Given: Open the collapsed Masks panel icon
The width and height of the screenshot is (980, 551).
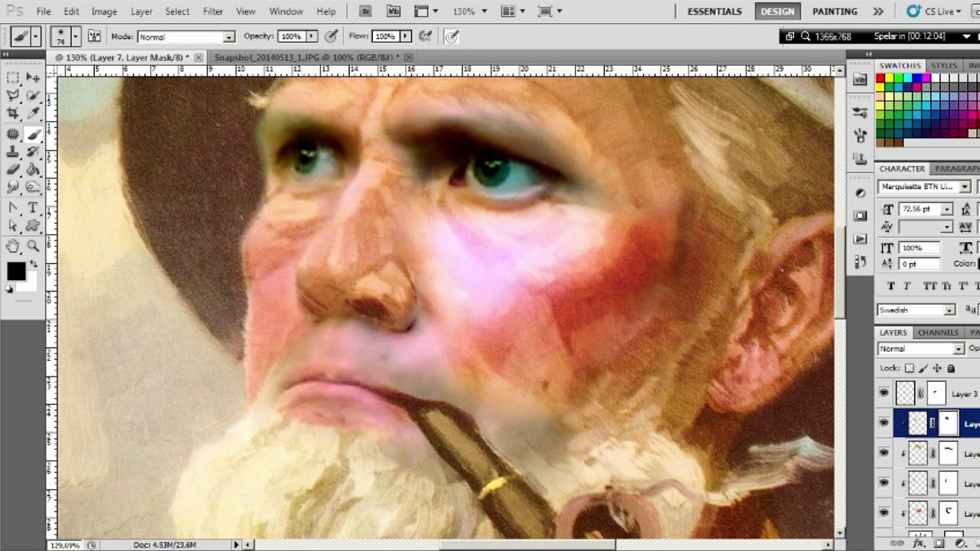Looking at the screenshot, I should pyautogui.click(x=861, y=216).
